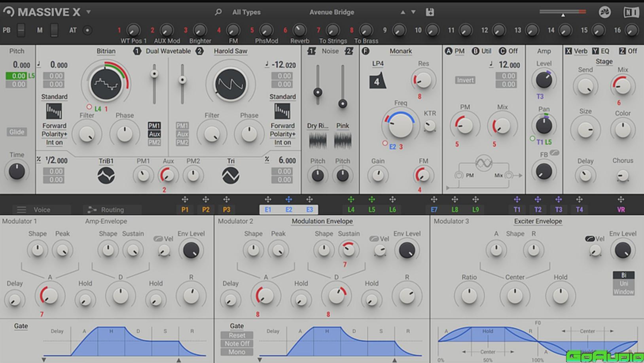Image resolution: width=644 pixels, height=363 pixels.
Task: Select the Window mode in Exciter Envelope
Action: click(x=623, y=292)
